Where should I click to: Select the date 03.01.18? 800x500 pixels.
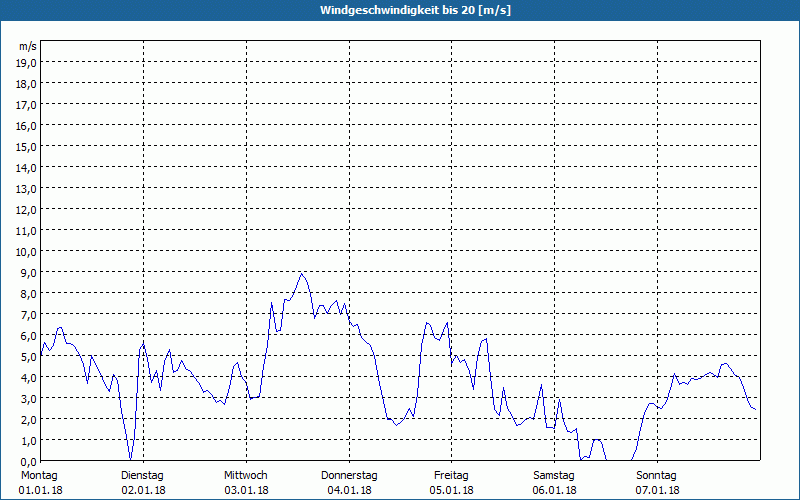click(x=246, y=490)
